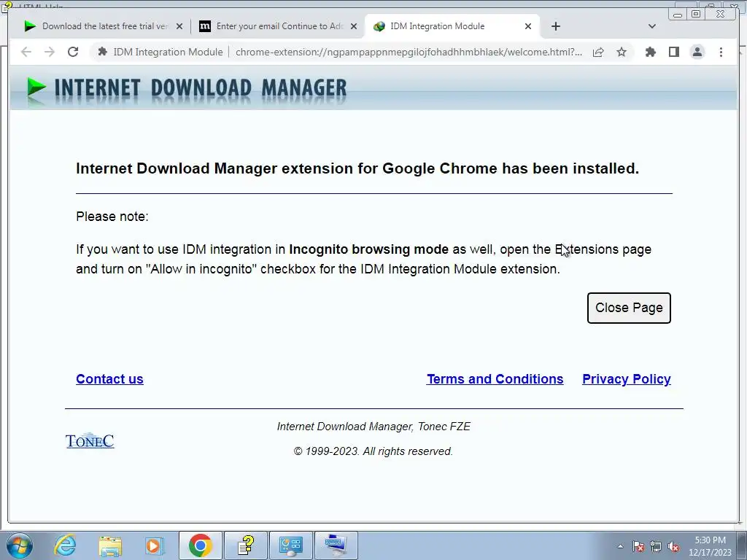Close the 'Download the latest free trial' tab
This screenshot has height=560, width=747.
click(x=179, y=26)
